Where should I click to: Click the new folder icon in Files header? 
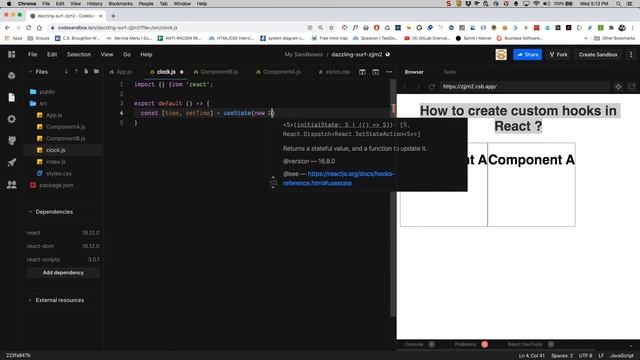96,71
